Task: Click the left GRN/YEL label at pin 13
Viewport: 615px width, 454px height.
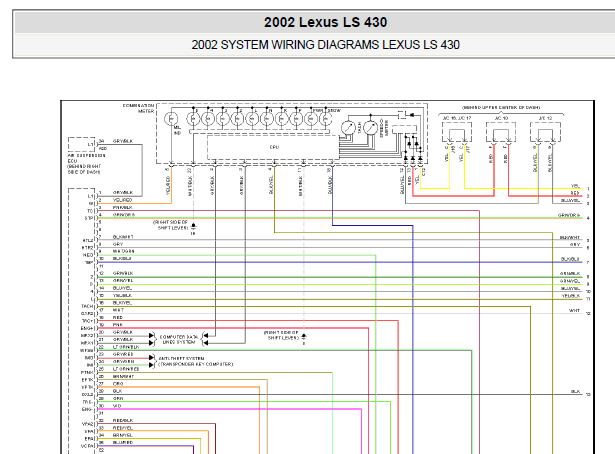Action: (123, 281)
